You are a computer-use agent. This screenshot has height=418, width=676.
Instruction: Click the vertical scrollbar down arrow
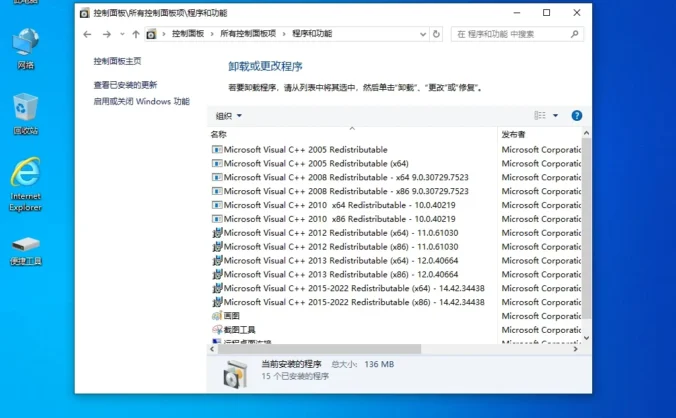click(586, 338)
